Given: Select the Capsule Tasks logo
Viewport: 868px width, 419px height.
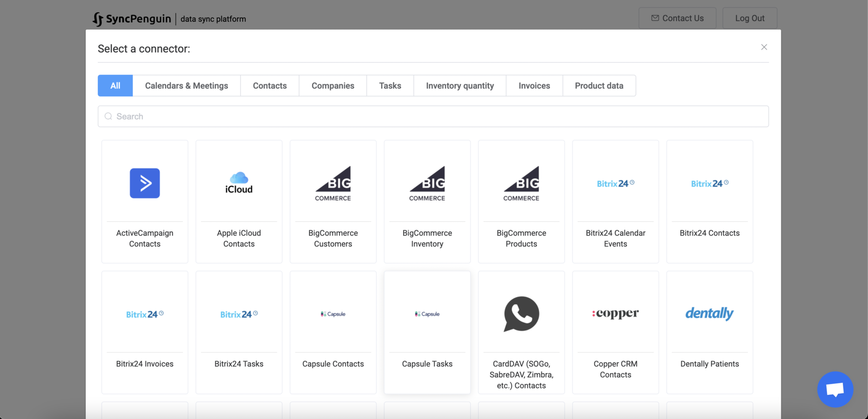Looking at the screenshot, I should click(x=427, y=314).
